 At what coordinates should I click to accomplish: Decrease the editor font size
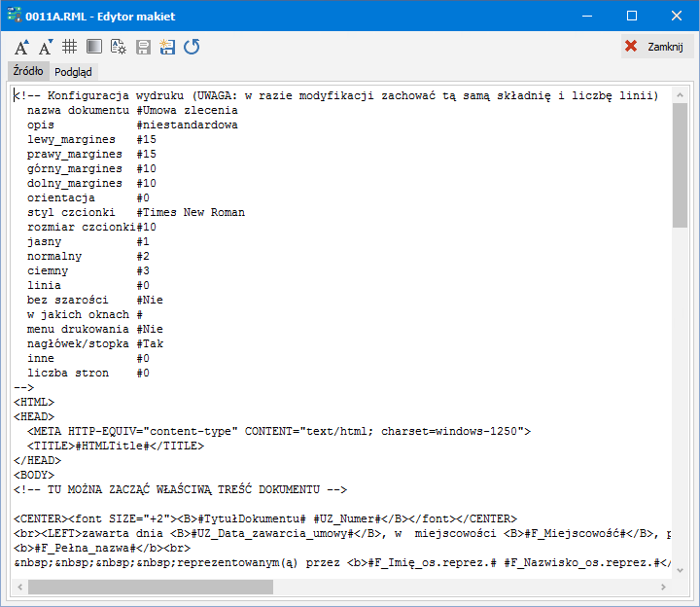point(46,47)
